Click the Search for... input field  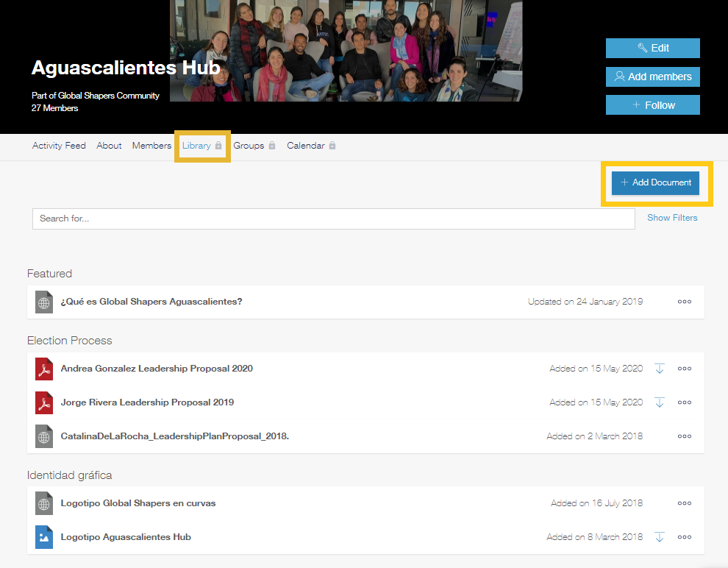[x=333, y=219]
